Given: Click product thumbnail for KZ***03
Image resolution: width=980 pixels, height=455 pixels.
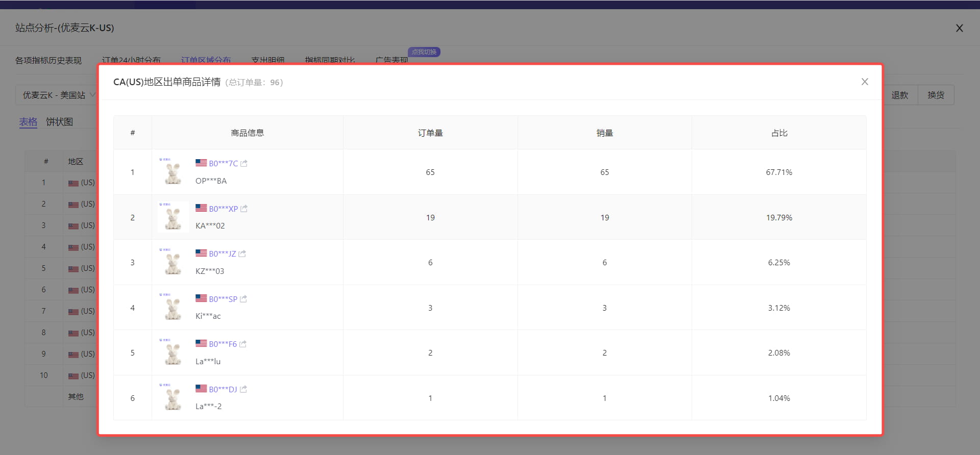Looking at the screenshot, I should [173, 262].
